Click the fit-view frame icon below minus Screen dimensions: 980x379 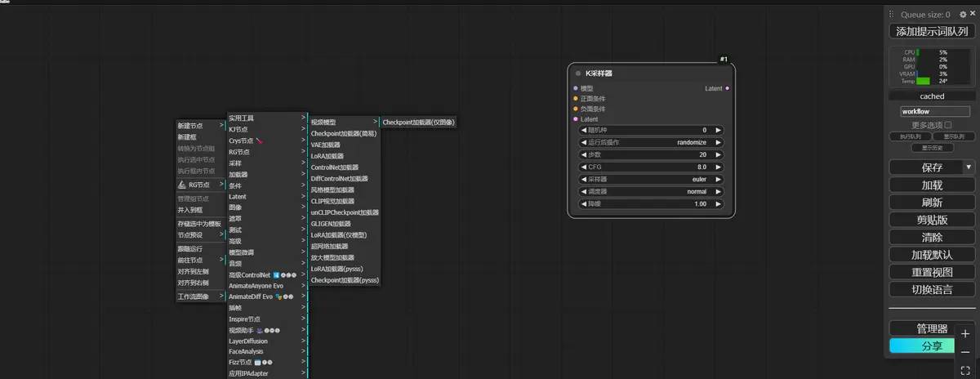pos(965,370)
